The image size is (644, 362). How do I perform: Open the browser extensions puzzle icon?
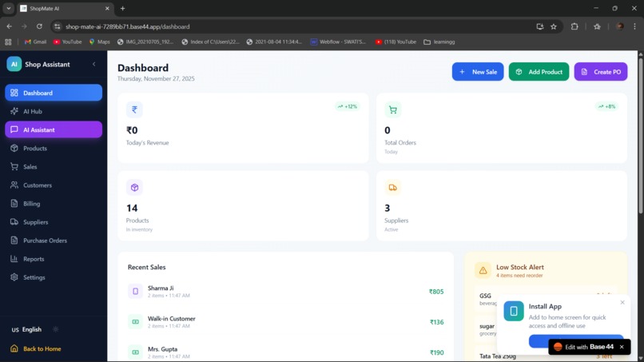click(574, 26)
